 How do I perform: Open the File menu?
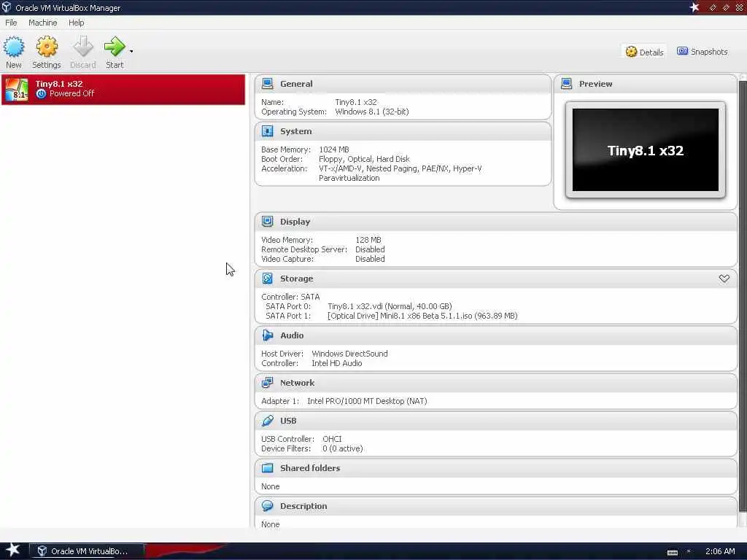point(11,23)
